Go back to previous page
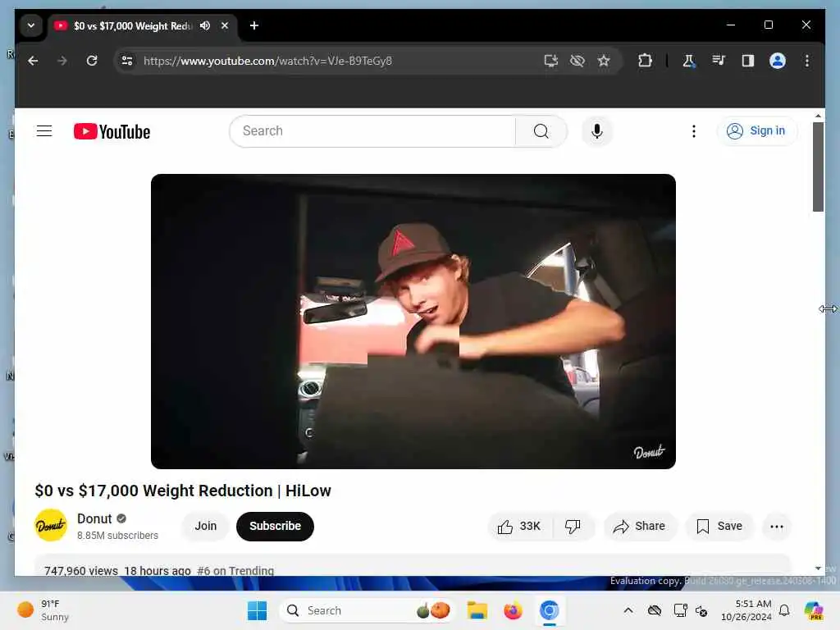This screenshot has width=840, height=630. (33, 61)
